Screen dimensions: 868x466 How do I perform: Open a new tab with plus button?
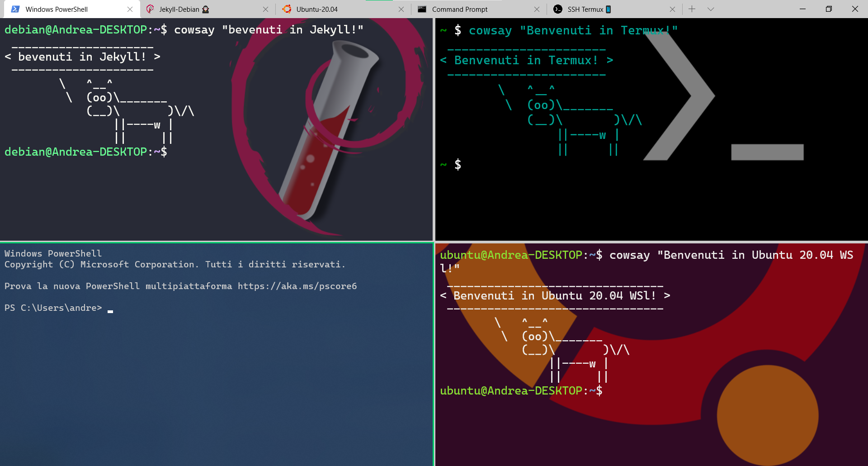coord(692,9)
